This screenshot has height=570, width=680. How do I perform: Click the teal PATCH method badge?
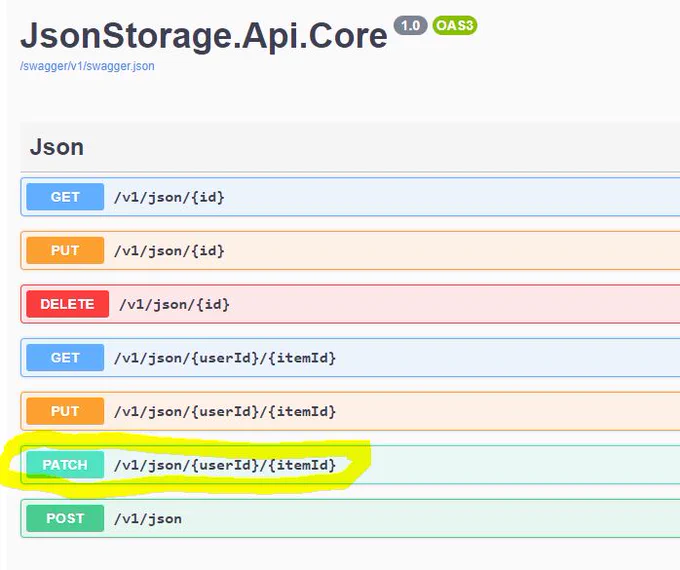pyautogui.click(x=65, y=465)
